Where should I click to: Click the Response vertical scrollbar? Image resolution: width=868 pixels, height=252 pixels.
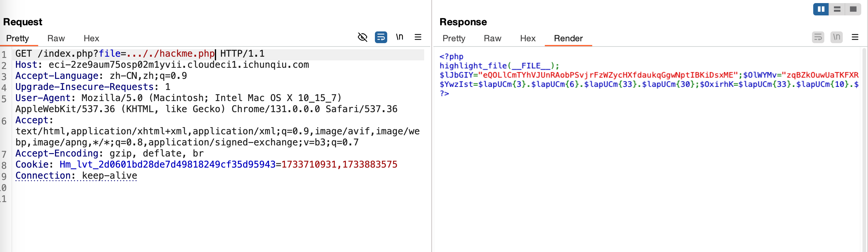click(864, 149)
